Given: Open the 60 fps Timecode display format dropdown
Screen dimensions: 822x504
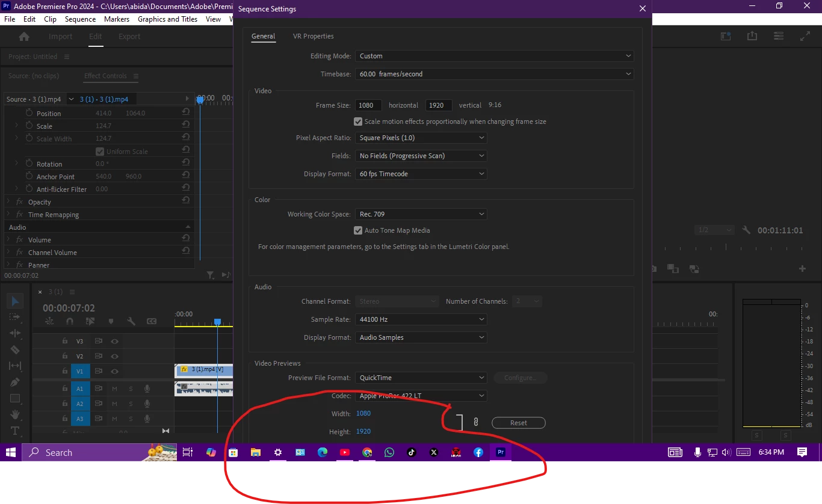Looking at the screenshot, I should 421,174.
